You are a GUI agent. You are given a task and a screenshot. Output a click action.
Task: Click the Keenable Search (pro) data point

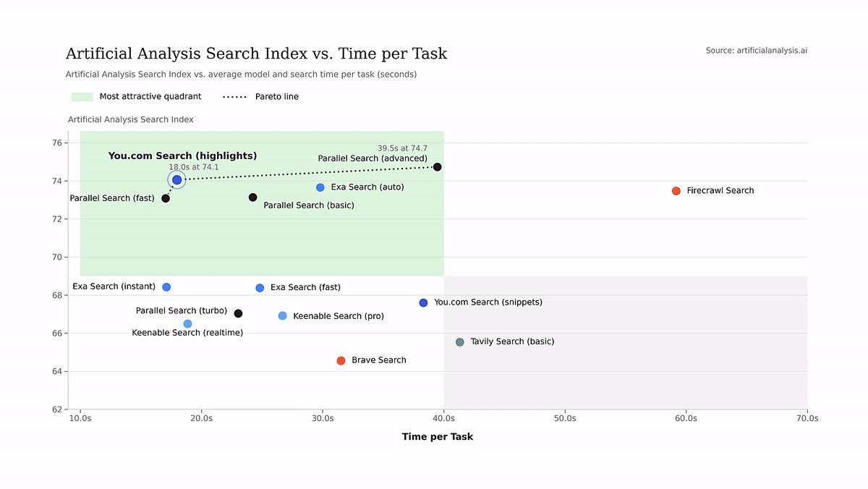click(283, 315)
